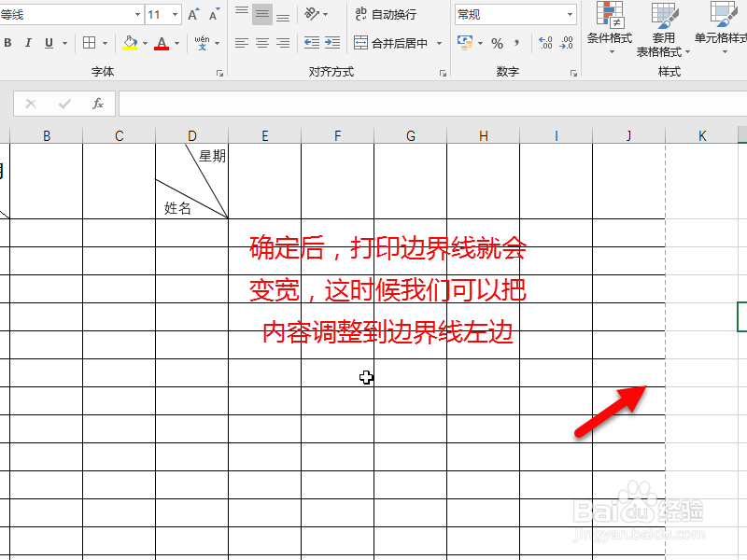Click the cell with 星期 and 姓名
The width and height of the screenshot is (747, 560).
(192, 181)
